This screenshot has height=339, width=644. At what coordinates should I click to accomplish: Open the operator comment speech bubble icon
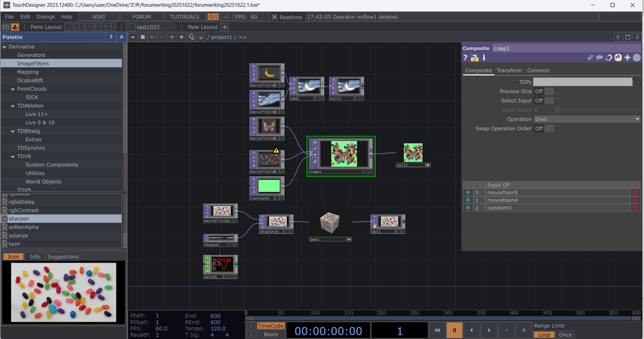(x=599, y=58)
